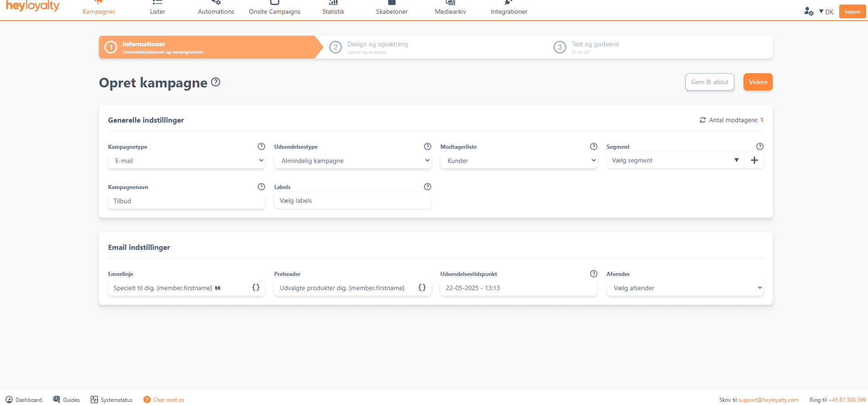This screenshot has height=405, width=868.
Task: Open the Vælg afsender dropdown
Action: coord(685,288)
